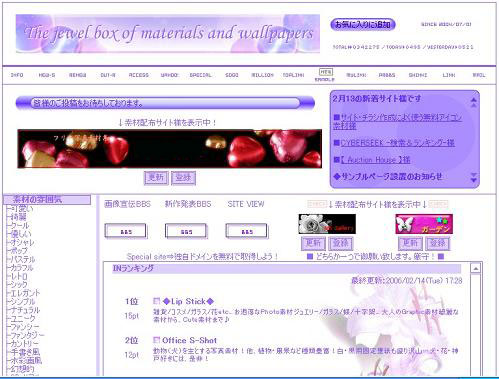Open the SPECIAL navigation item
The image size is (499, 379).
[x=200, y=75]
